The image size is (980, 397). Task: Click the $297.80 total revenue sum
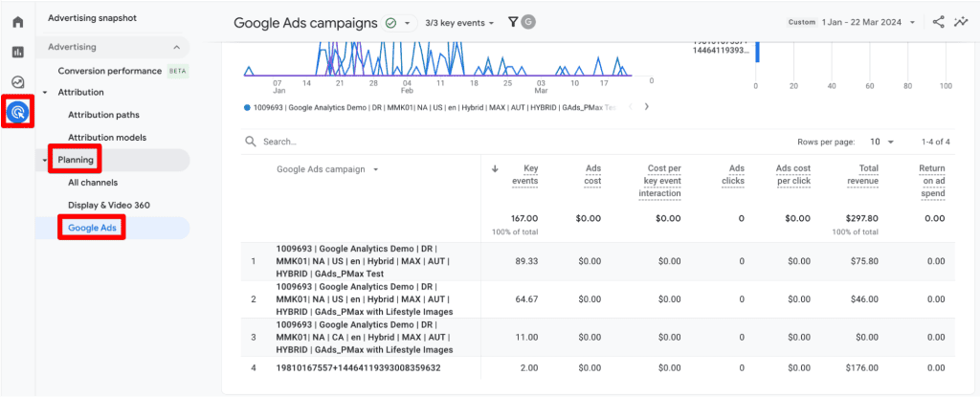click(862, 219)
